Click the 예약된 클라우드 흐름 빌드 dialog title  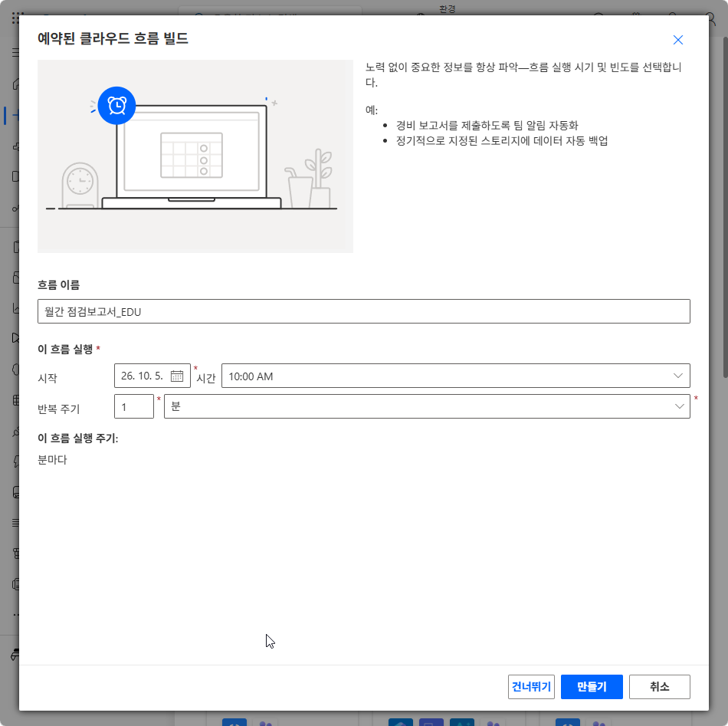[x=113, y=38]
